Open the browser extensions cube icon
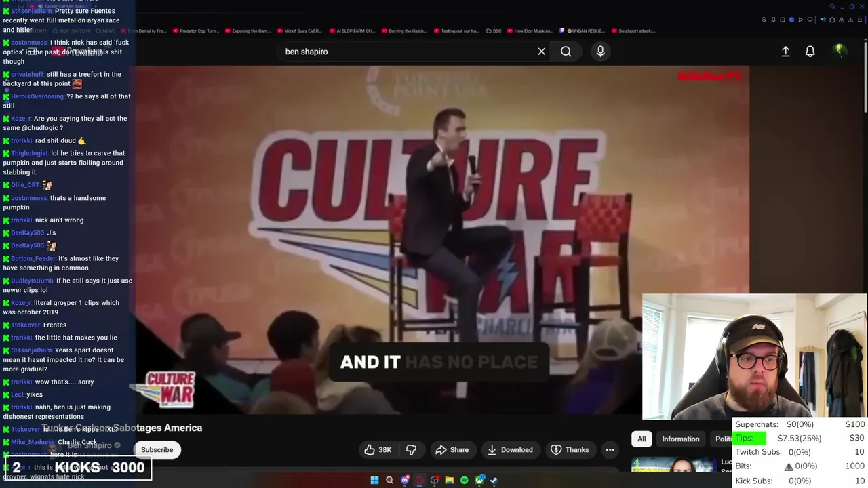 [832, 20]
